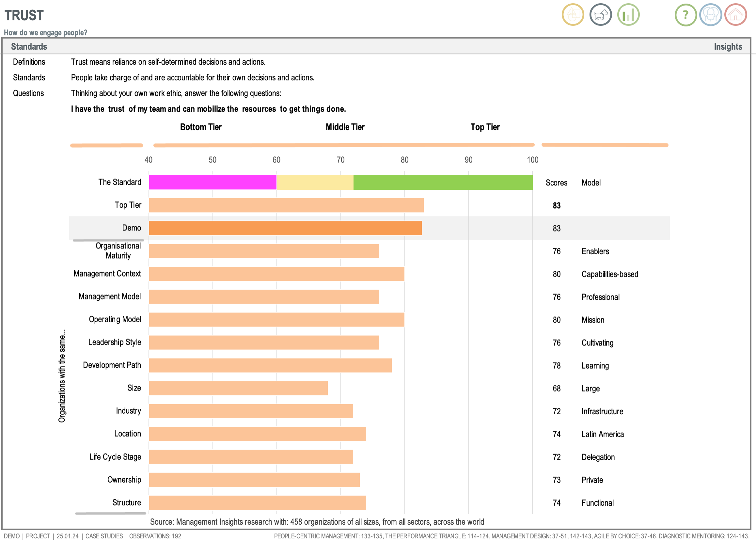This screenshot has width=756, height=541.
Task: Click the Cultivating model value
Action: point(597,343)
